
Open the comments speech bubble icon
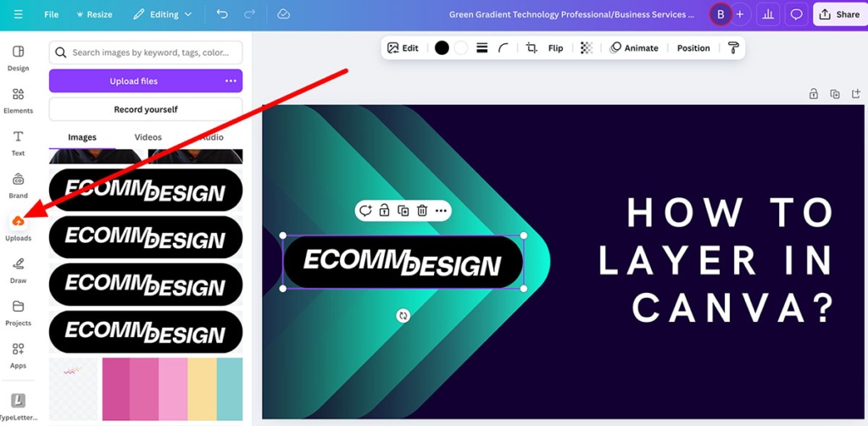(796, 14)
